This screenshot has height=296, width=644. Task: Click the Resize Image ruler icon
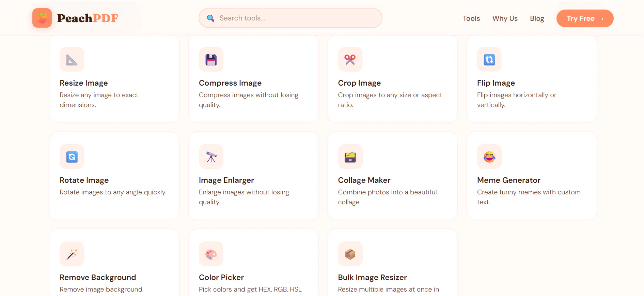click(x=72, y=60)
